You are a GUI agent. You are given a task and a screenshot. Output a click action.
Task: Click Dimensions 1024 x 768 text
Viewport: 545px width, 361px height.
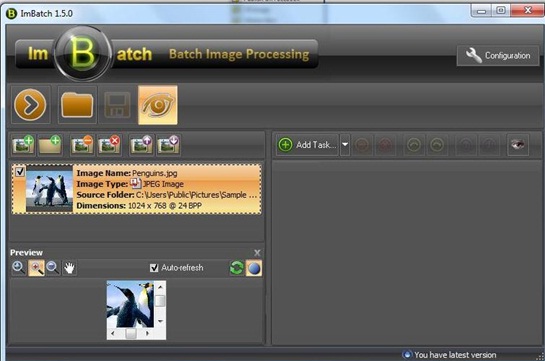[x=139, y=205]
